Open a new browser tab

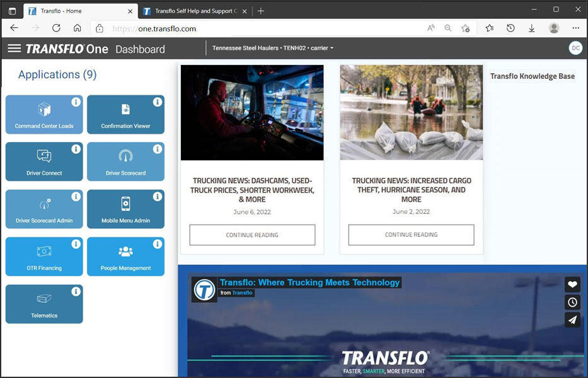point(261,11)
